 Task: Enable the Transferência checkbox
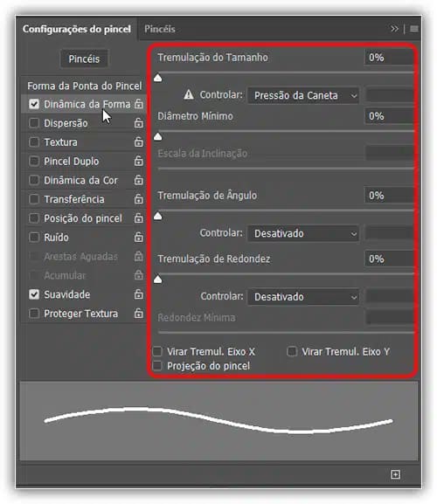34,199
